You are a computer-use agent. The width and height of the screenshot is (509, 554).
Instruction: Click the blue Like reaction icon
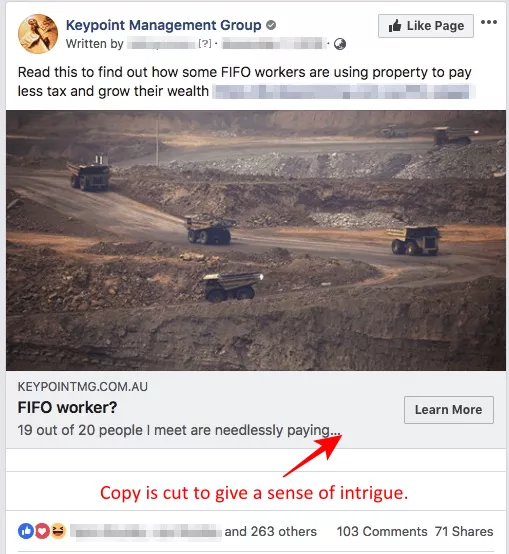(x=26, y=531)
